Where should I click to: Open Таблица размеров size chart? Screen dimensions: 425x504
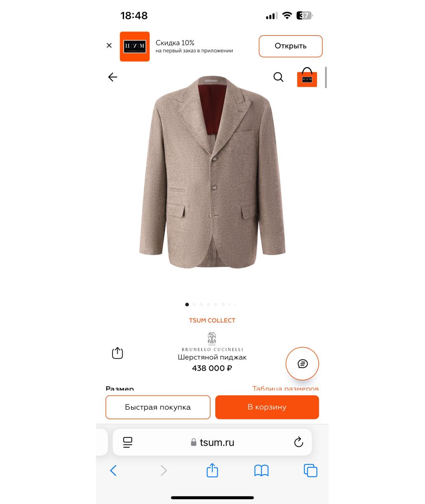(x=285, y=389)
